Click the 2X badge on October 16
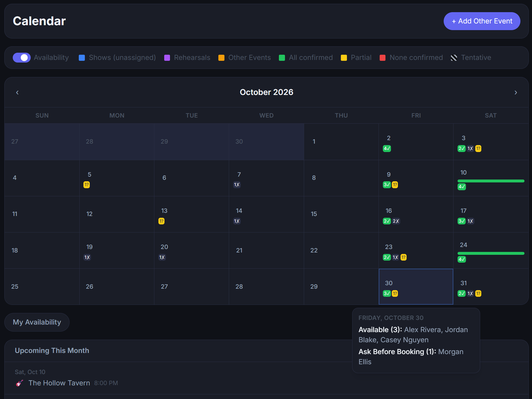The image size is (532, 399). click(x=396, y=221)
